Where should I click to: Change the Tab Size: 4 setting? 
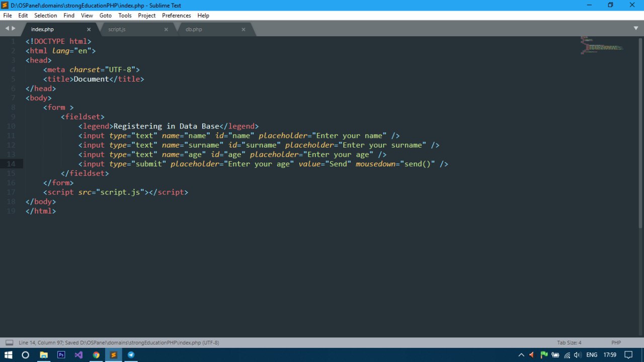(x=569, y=342)
